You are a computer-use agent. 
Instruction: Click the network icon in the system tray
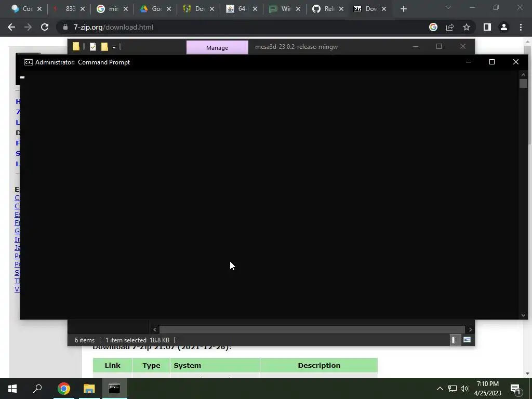click(x=453, y=389)
